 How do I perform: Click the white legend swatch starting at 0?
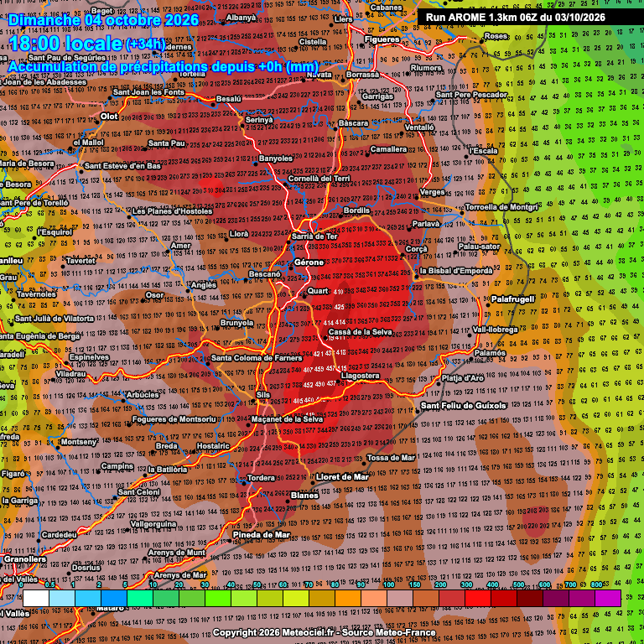tap(36, 599)
